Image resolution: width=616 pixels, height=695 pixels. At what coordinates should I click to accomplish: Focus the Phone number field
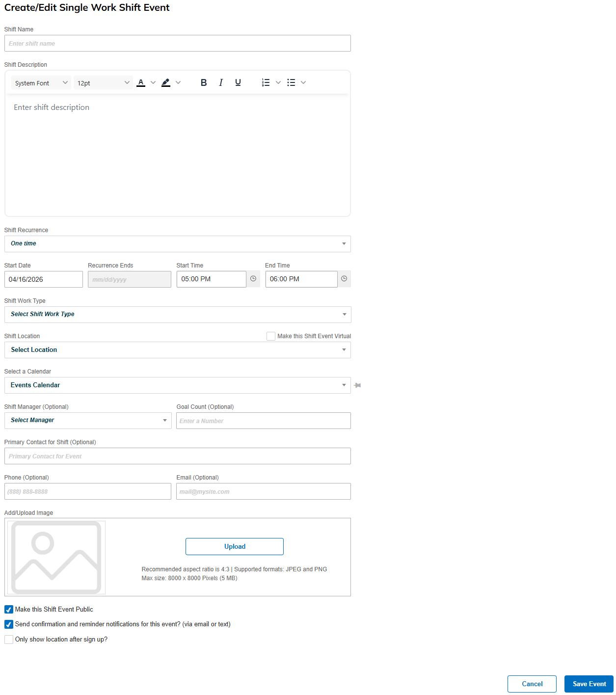pos(88,491)
